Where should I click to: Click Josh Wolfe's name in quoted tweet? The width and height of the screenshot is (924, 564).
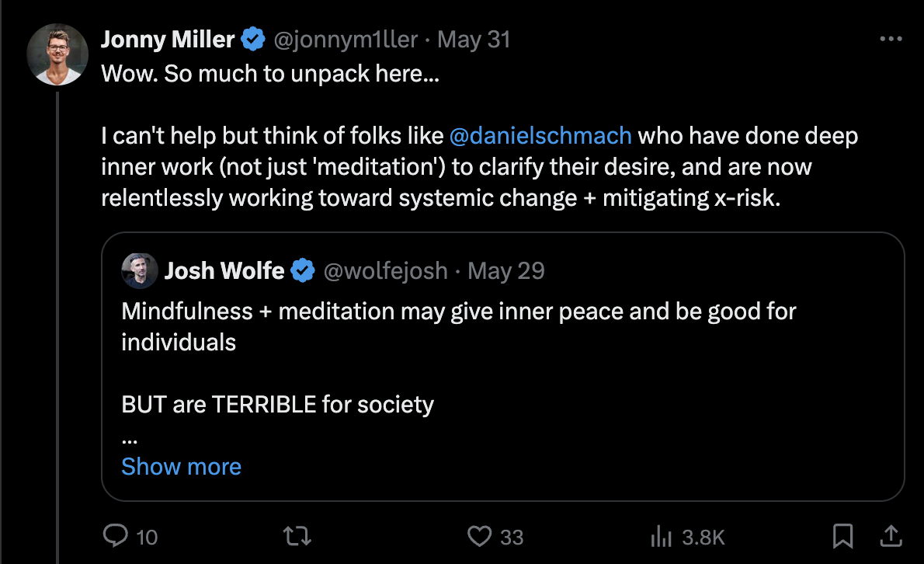(225, 270)
